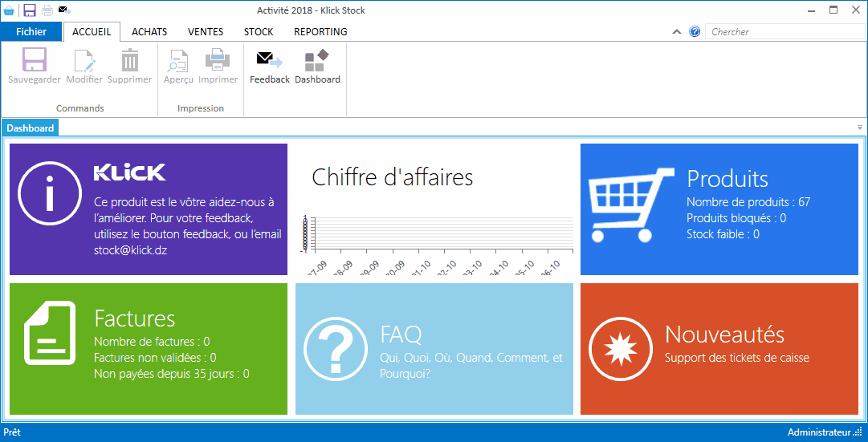This screenshot has height=442, width=868.
Task: Open the Fichier menu
Action: click(x=31, y=32)
